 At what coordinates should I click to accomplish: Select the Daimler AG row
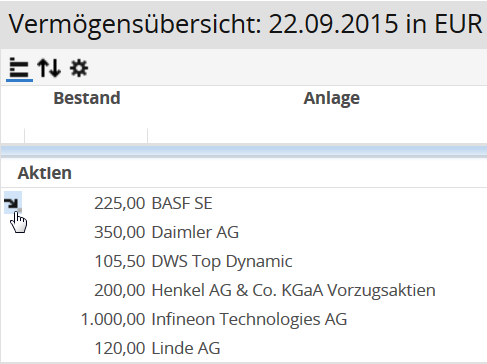click(244, 232)
